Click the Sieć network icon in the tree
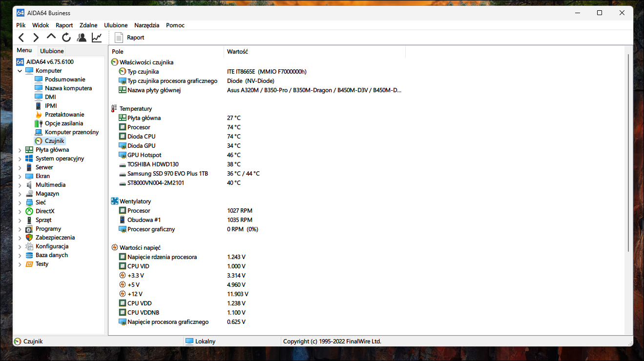Viewport: 644px width, 361px height. click(29, 202)
